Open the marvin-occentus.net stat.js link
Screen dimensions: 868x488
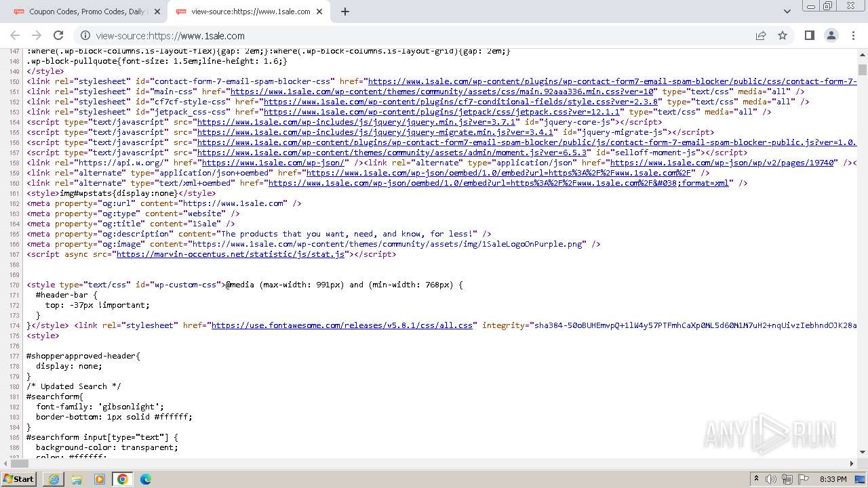coord(231,254)
